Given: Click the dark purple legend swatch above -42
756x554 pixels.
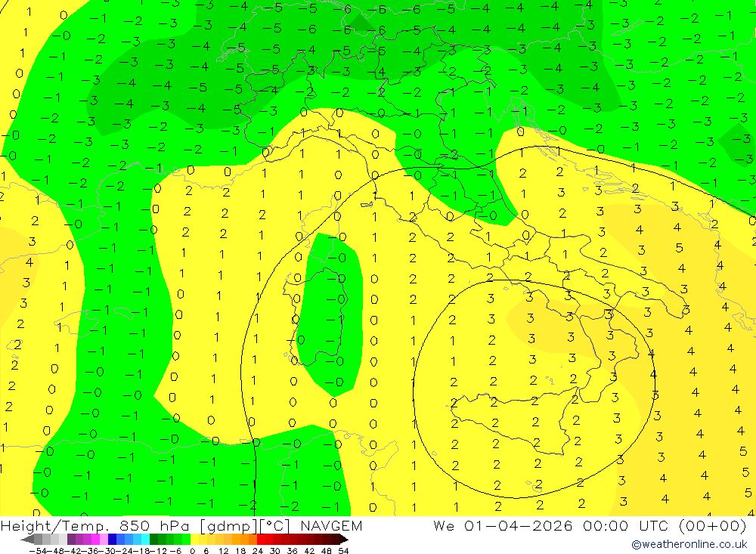Looking at the screenshot, I should click(71, 540).
